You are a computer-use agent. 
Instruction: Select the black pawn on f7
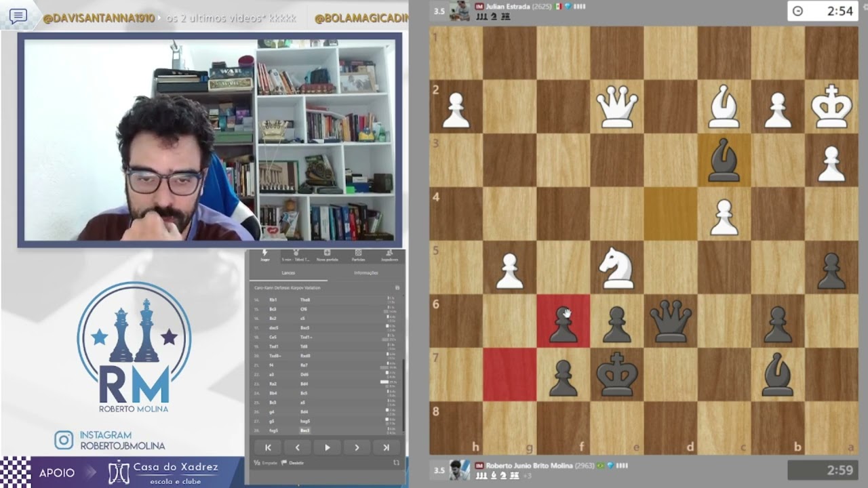point(563,378)
